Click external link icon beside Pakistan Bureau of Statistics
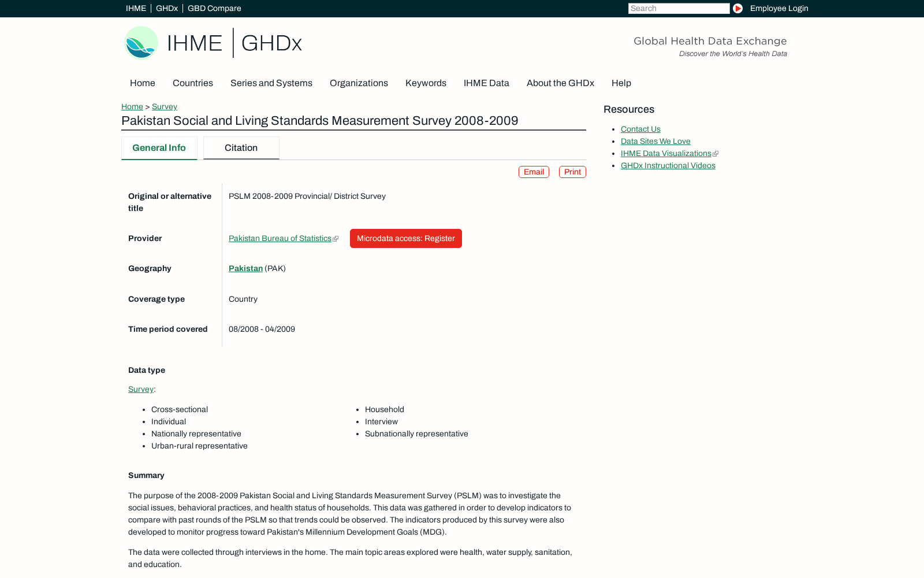Image resolution: width=924 pixels, height=578 pixels. point(336,239)
